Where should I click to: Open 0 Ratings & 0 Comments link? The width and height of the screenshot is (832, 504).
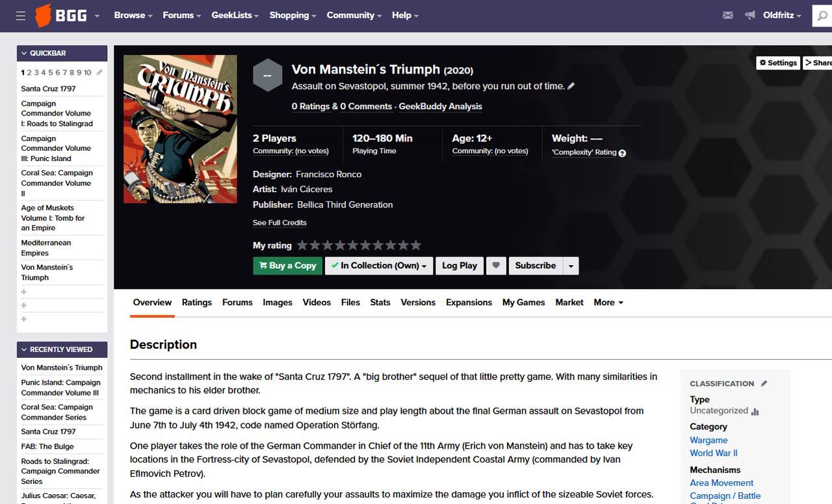click(x=342, y=107)
